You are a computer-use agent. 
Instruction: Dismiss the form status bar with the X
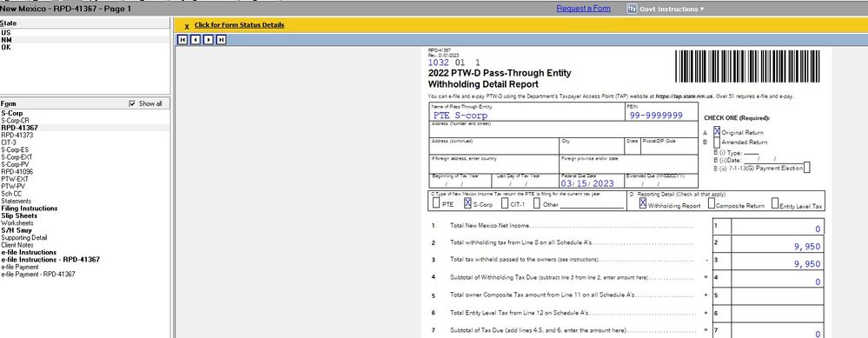coord(187,26)
